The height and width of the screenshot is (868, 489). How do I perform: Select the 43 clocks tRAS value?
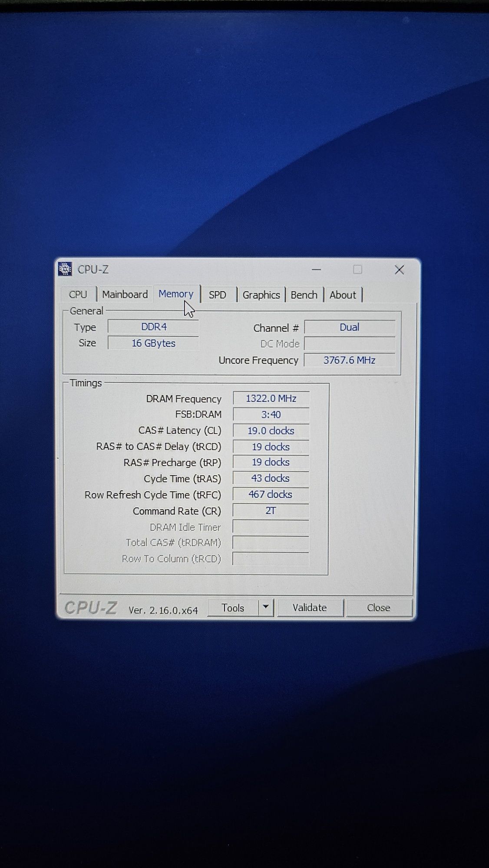[x=271, y=478]
